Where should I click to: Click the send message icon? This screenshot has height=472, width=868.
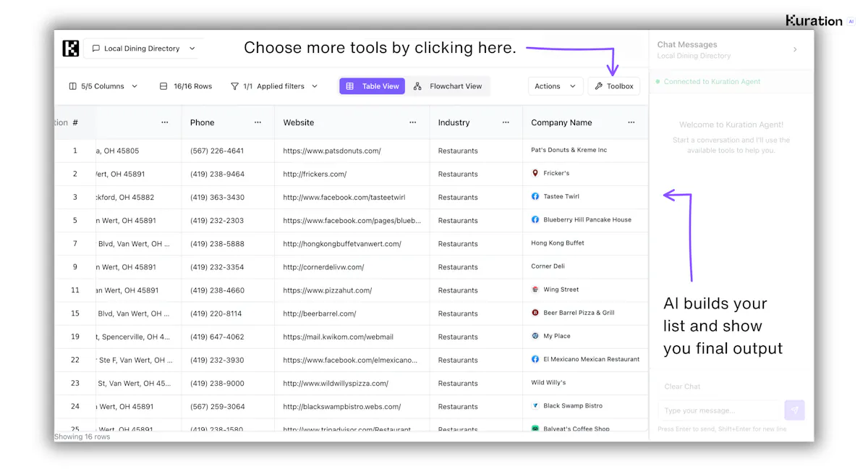coord(794,410)
